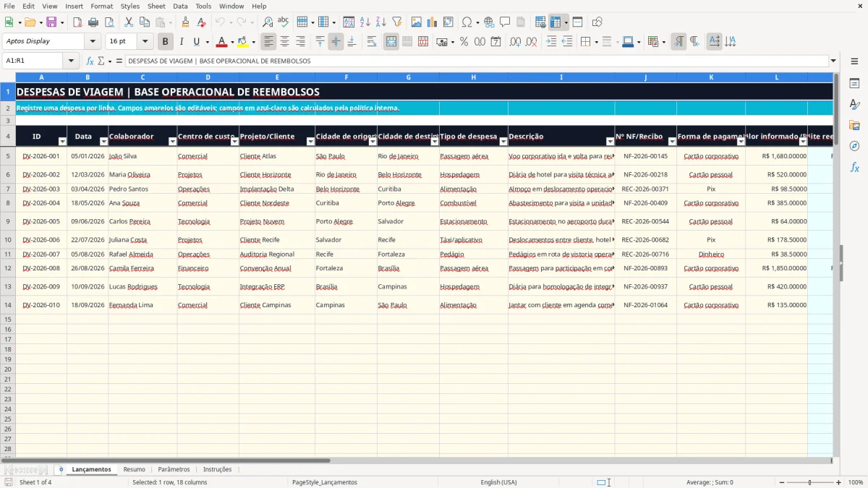The image size is (868, 488).
Task: Open Font Color dropdown arrow
Action: pos(232,42)
